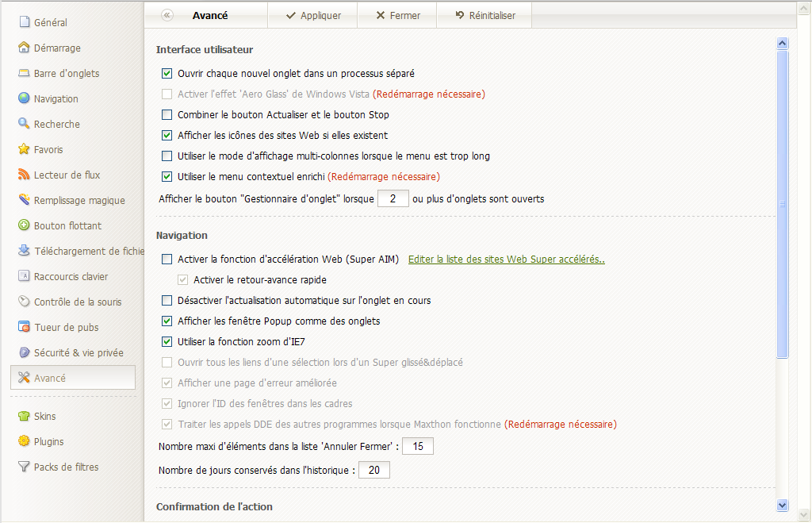The height and width of the screenshot is (523, 812).
Task: Enable Combiner le bouton Actualiser et Stop
Action: pyautogui.click(x=167, y=114)
